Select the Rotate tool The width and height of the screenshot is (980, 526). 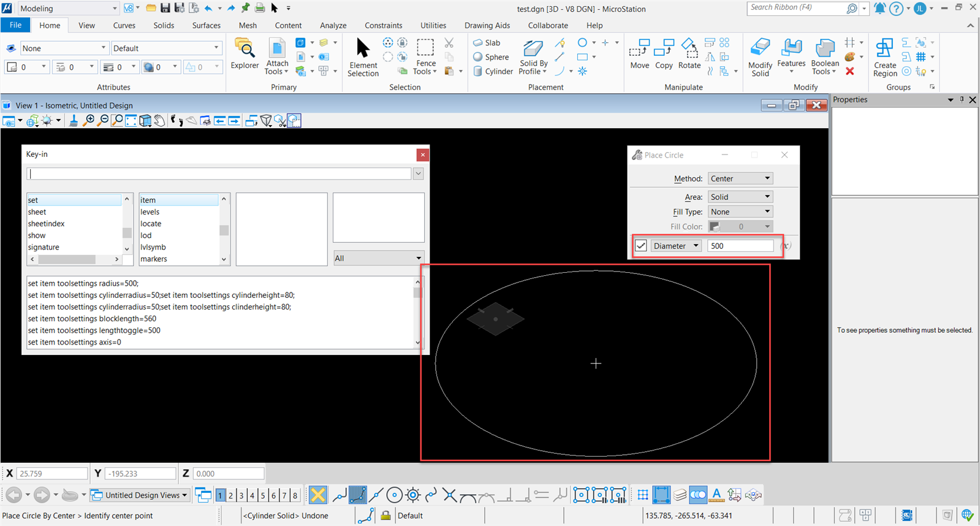pyautogui.click(x=689, y=54)
